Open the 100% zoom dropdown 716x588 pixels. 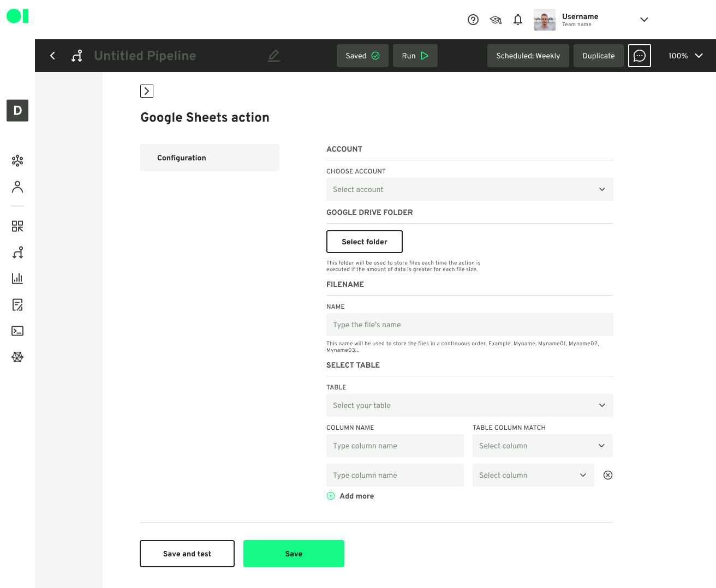click(x=685, y=56)
